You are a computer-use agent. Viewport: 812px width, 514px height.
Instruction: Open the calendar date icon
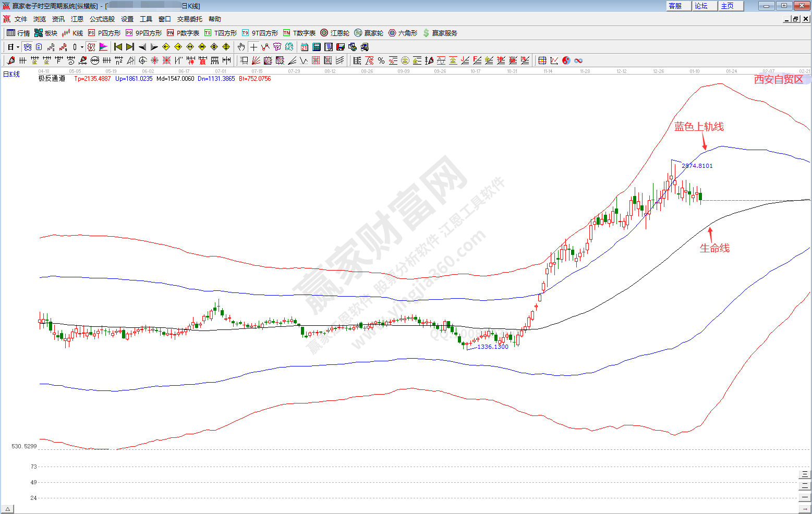(x=305, y=47)
